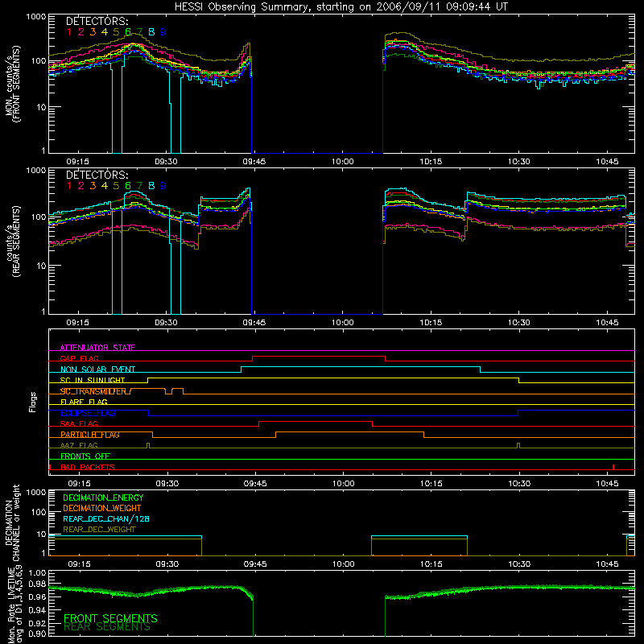Click the DECIMATION_ENERGY legend entry
Viewport: 644px width, 644px height.
[x=103, y=497]
